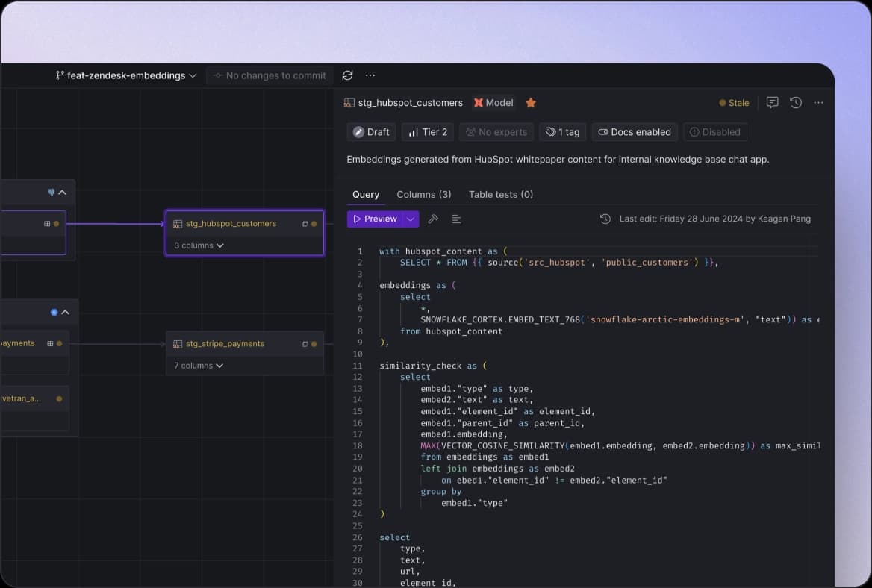Viewport: 872px width, 588px height.
Task: Run the query with the Preview button
Action: (374, 219)
